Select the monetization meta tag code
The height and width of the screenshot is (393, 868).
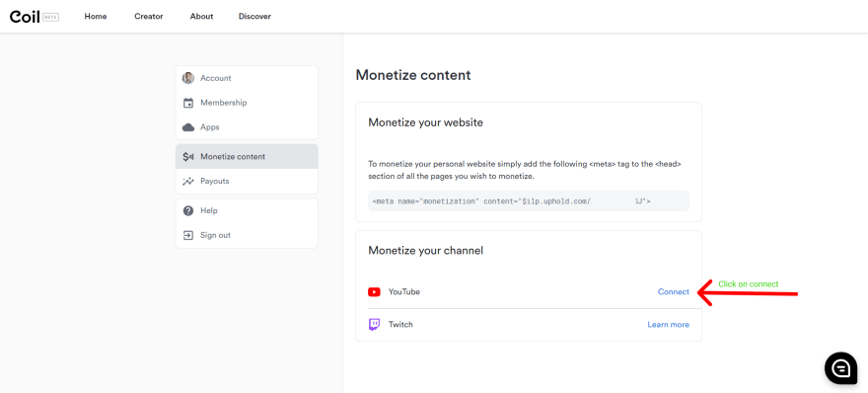click(529, 201)
